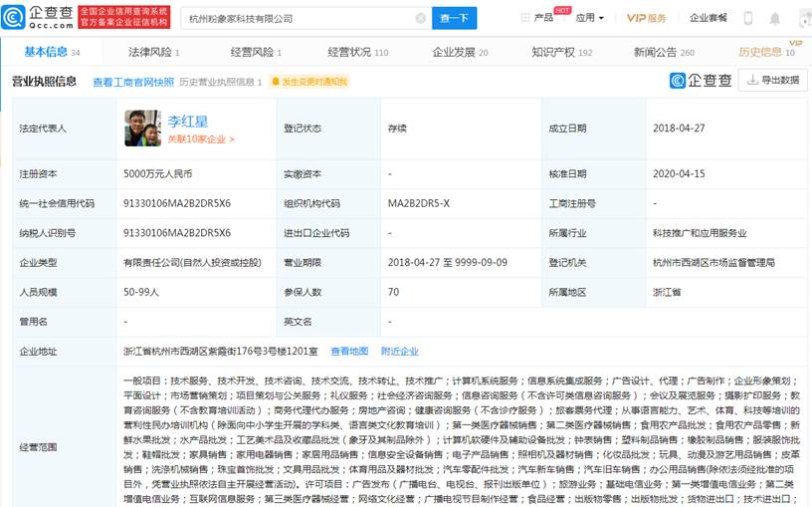Select the industry 科技推广和应用服务业
Viewport: 812px width, 507px height.
tap(700, 233)
